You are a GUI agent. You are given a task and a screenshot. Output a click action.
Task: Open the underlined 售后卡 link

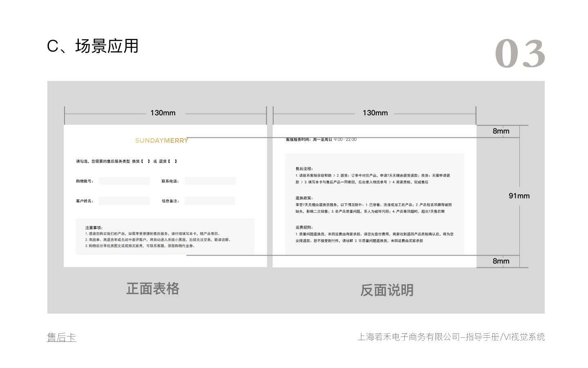point(62,337)
